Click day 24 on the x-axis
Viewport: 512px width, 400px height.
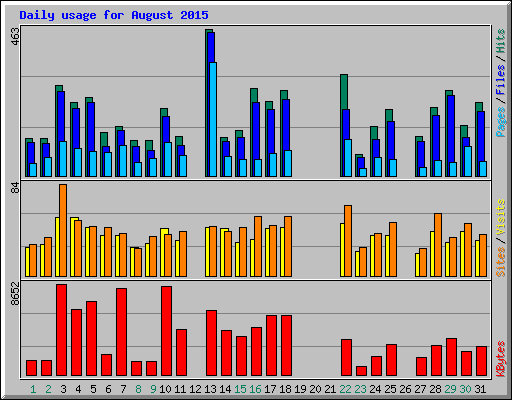pos(375,389)
